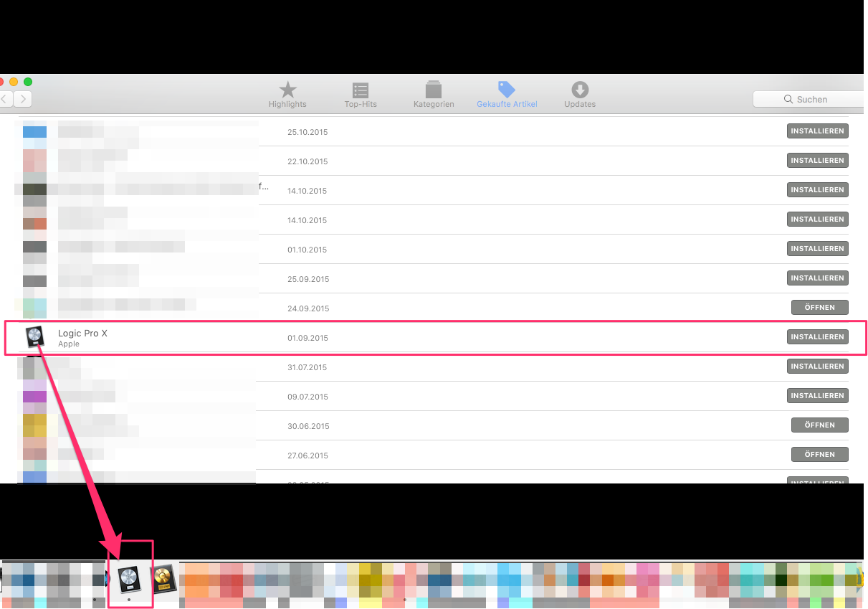The height and width of the screenshot is (609, 868).
Task: Open the Highlights star tab
Action: click(287, 95)
